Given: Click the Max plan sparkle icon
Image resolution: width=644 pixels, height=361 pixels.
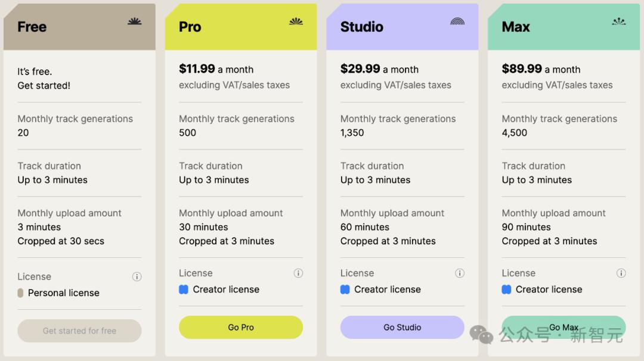Looking at the screenshot, I should click(619, 21).
